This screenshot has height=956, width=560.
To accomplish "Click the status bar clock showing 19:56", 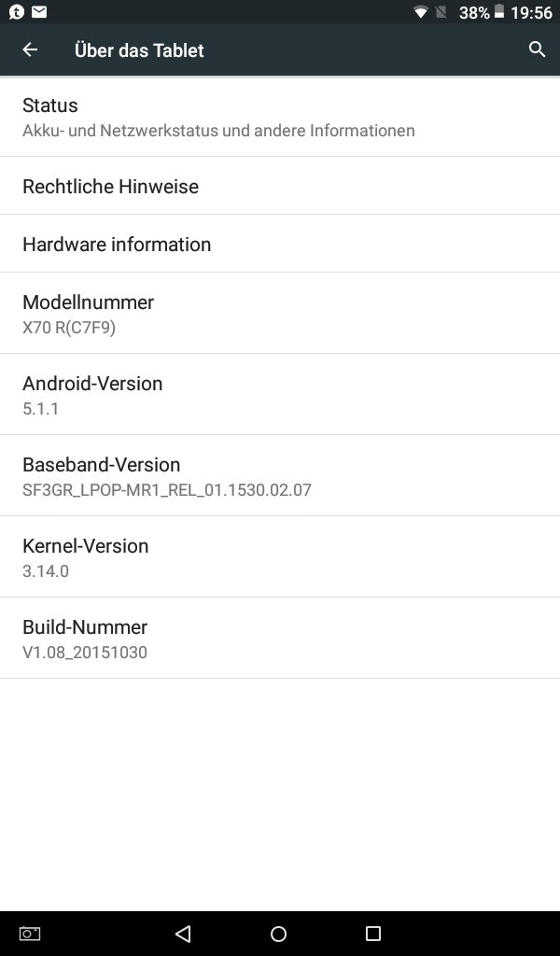I will click(531, 12).
